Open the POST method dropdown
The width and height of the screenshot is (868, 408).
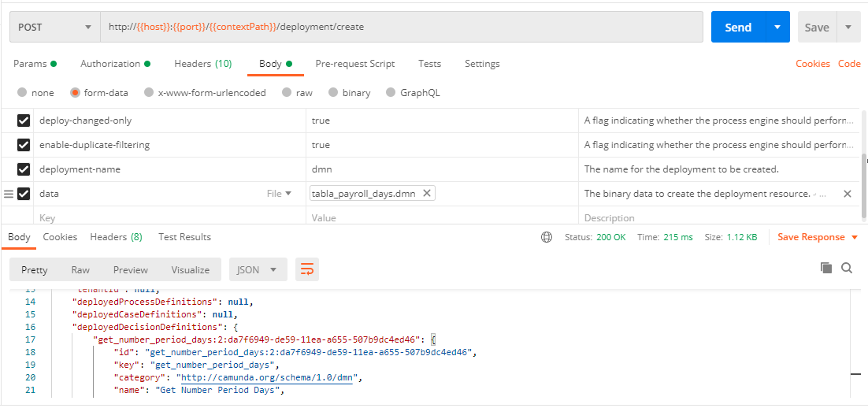[55, 27]
